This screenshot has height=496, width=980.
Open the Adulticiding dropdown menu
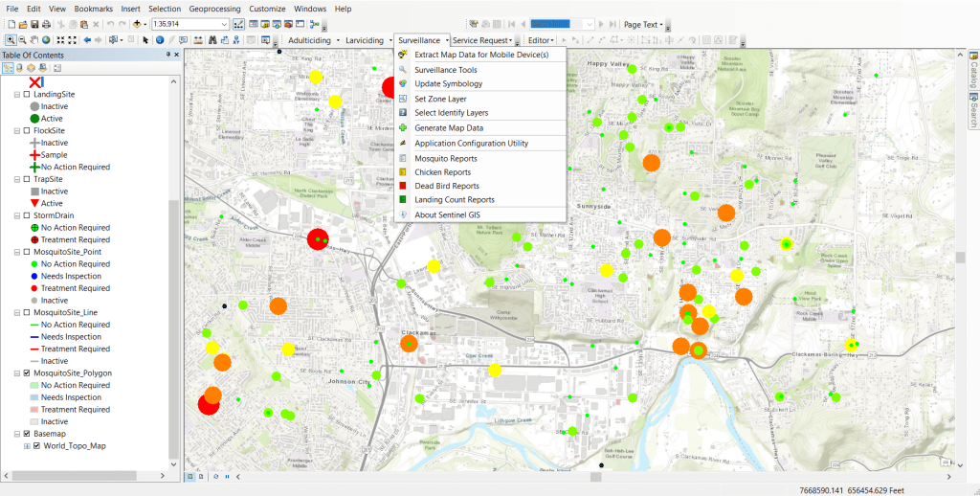315,40
